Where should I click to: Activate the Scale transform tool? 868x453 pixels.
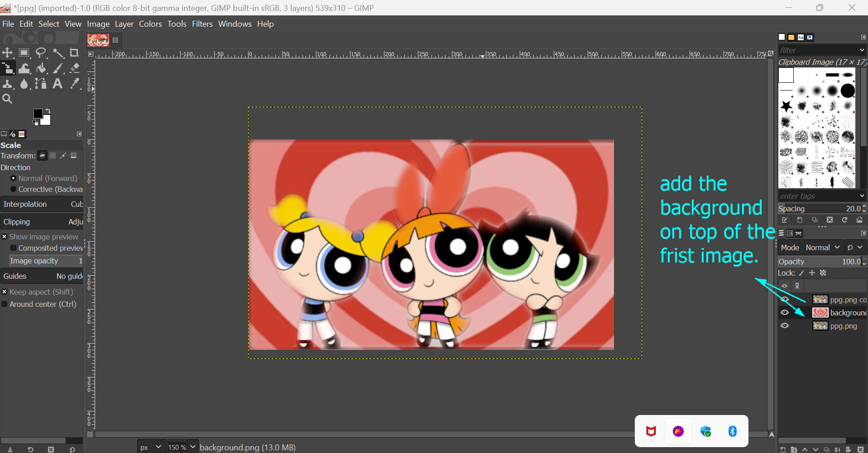pyautogui.click(x=8, y=68)
